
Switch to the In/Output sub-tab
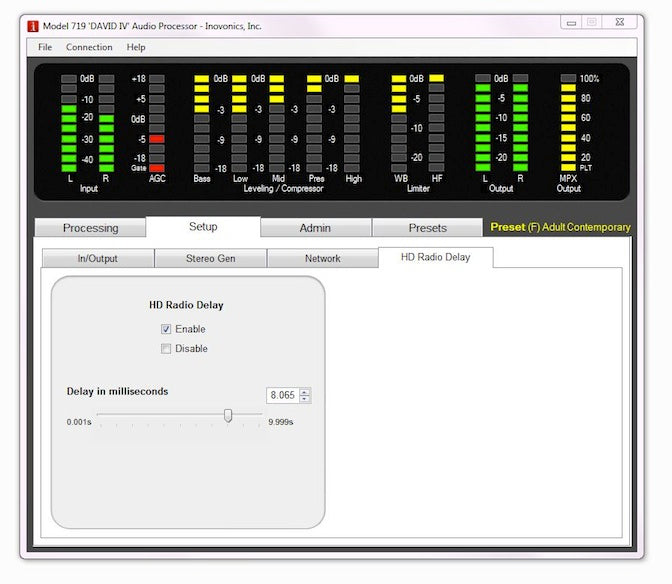[97, 258]
